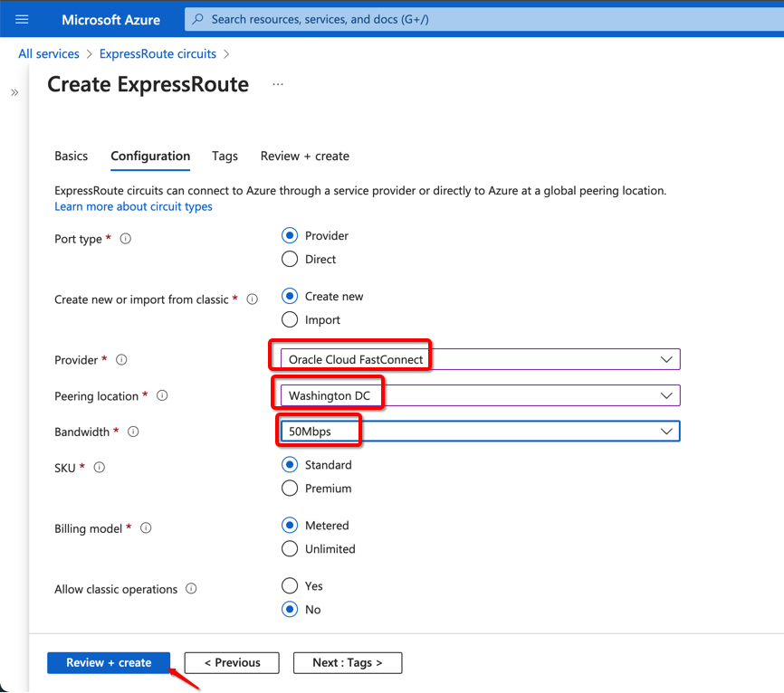Open the Provider dropdown
The image size is (784, 693).
666,359
